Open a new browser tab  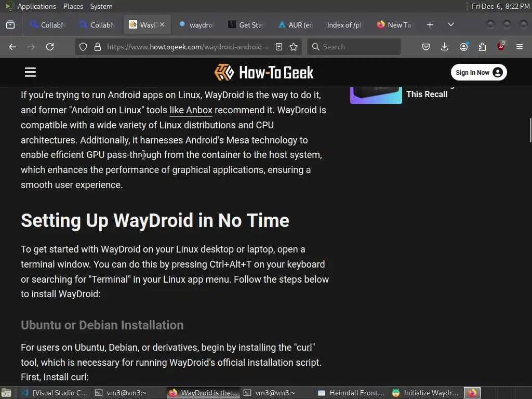pyautogui.click(x=430, y=25)
